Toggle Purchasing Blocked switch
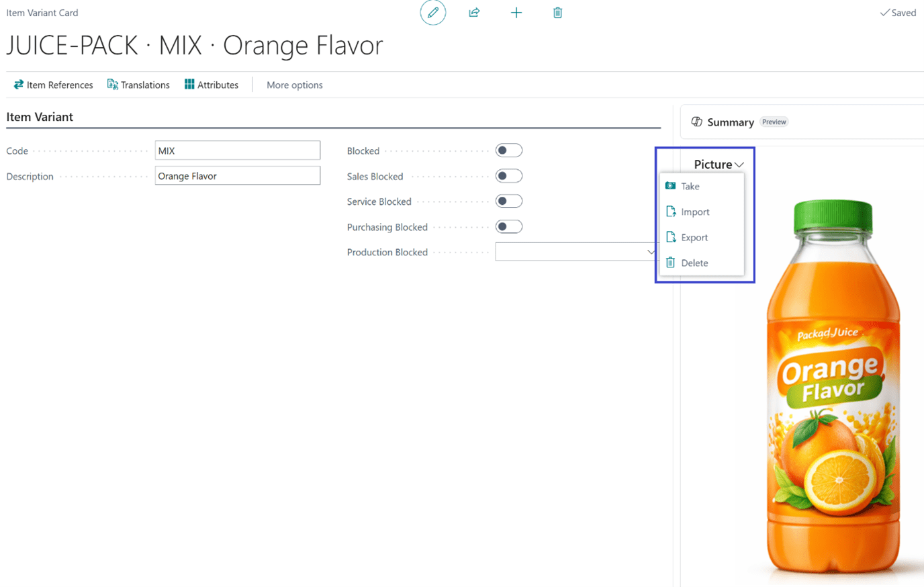This screenshot has height=587, width=924. point(508,227)
